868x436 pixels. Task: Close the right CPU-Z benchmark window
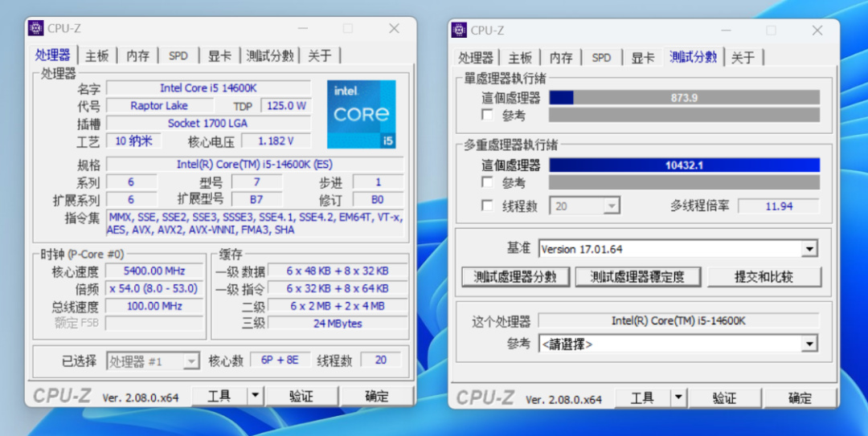[x=817, y=31]
